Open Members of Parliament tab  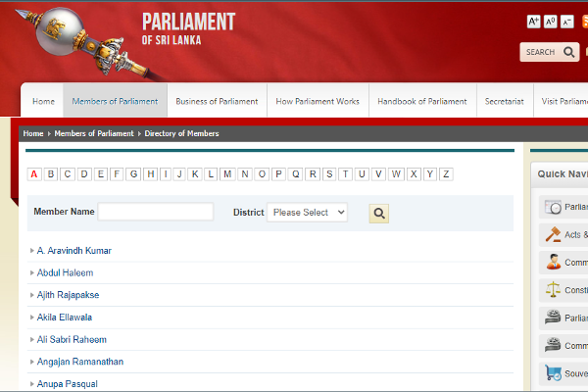[115, 101]
